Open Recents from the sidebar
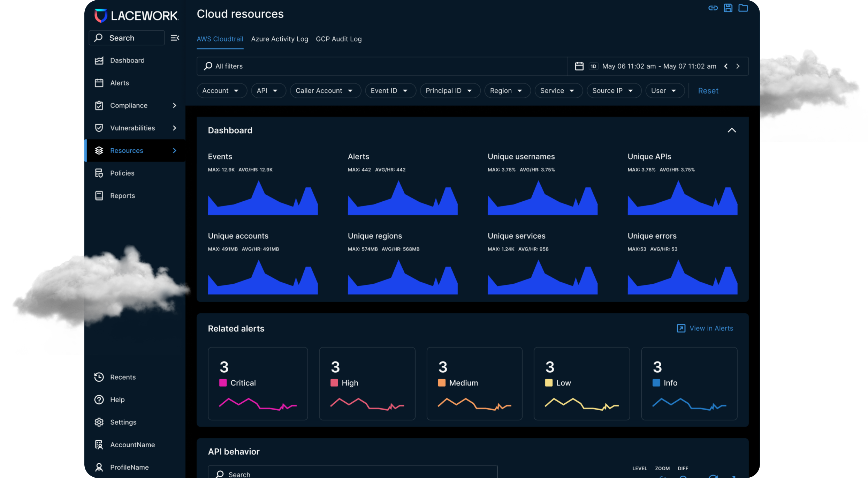This screenshot has height=478, width=868. (123, 377)
